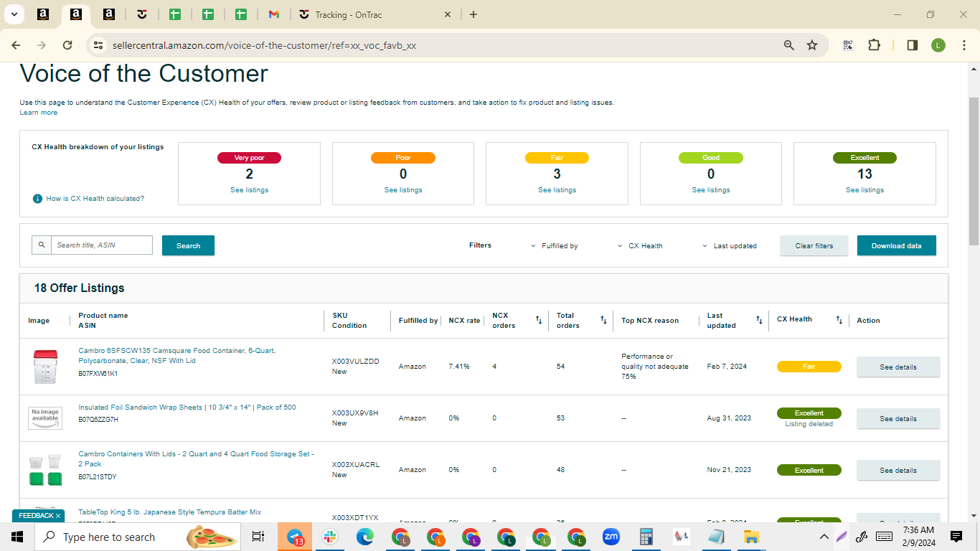The image size is (980, 551).
Task: Click the Cambro 2 Pack storage set thumbnail
Action: pos(45,470)
